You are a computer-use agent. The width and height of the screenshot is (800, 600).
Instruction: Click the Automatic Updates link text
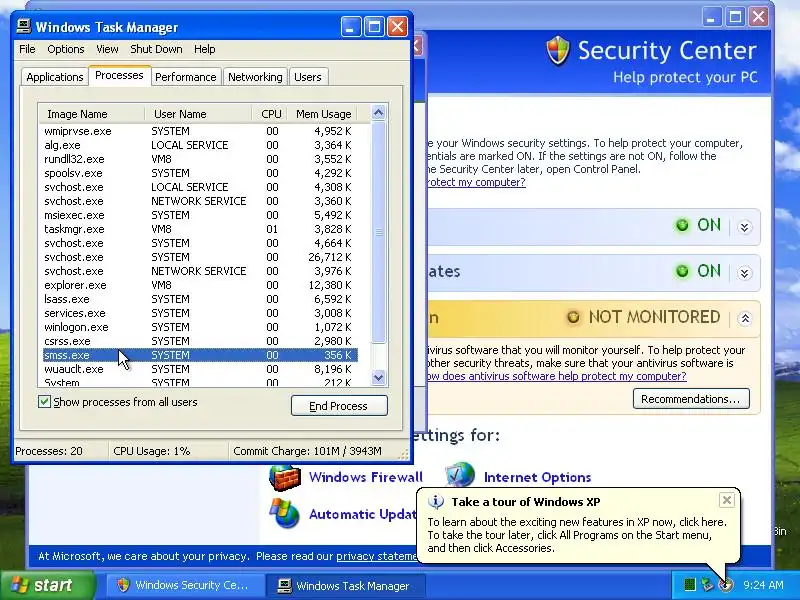[363, 514]
